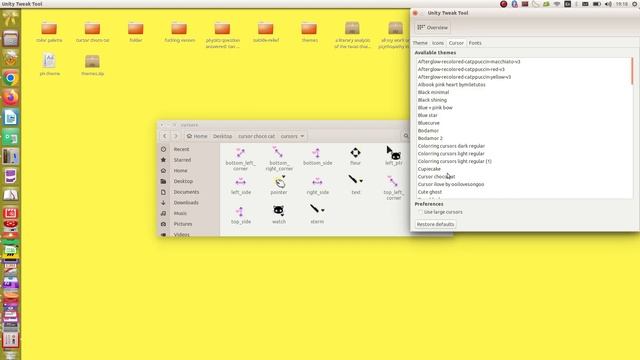
Task: Select the watch cat cursor file
Action: point(279,214)
